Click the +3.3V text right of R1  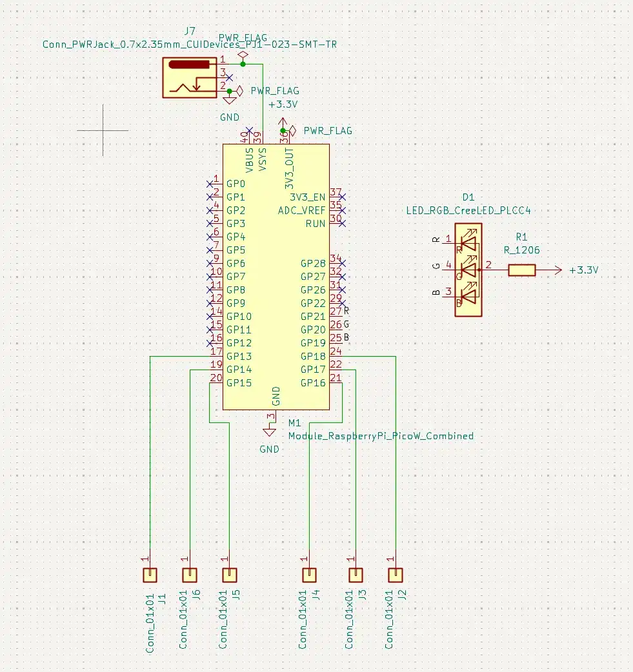[x=584, y=270]
